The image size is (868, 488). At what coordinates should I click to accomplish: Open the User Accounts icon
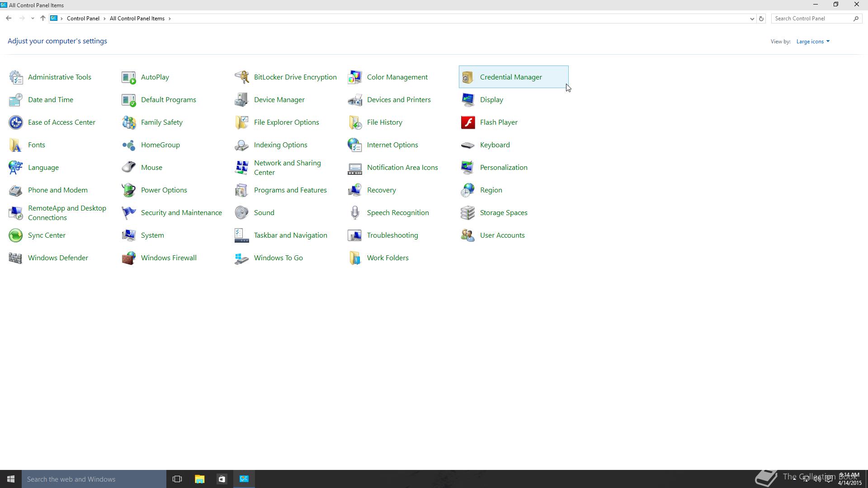[468, 235]
